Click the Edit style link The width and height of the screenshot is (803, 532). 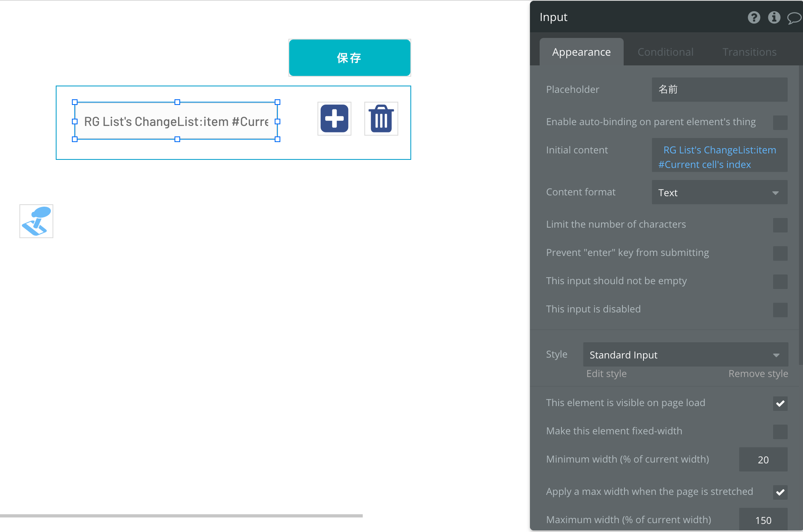[x=606, y=374]
